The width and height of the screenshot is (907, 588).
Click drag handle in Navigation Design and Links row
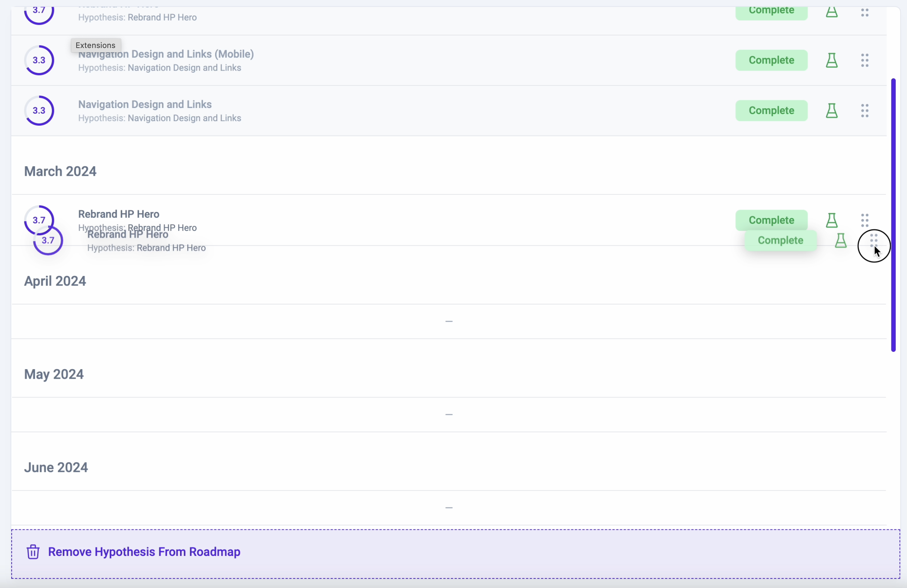click(x=864, y=110)
